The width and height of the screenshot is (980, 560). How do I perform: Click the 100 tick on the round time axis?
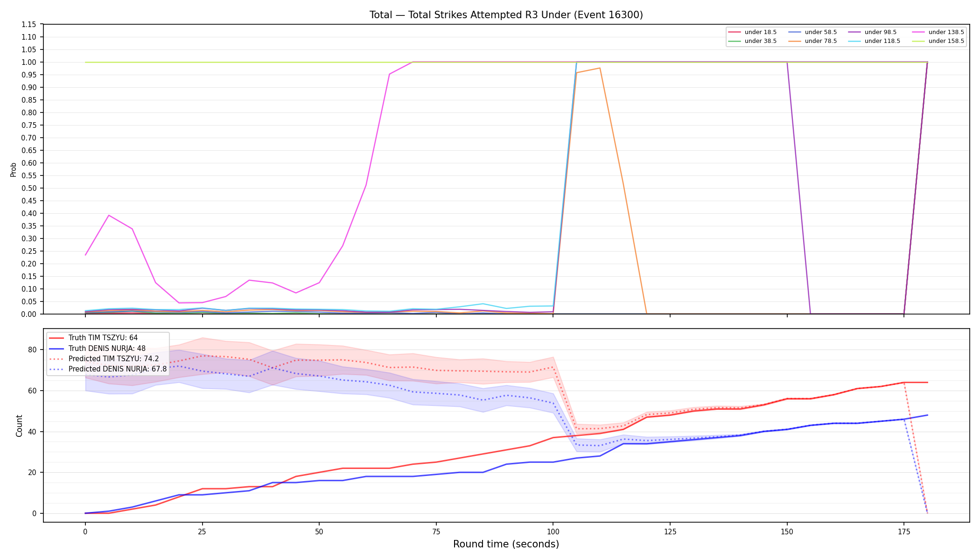pos(553,531)
